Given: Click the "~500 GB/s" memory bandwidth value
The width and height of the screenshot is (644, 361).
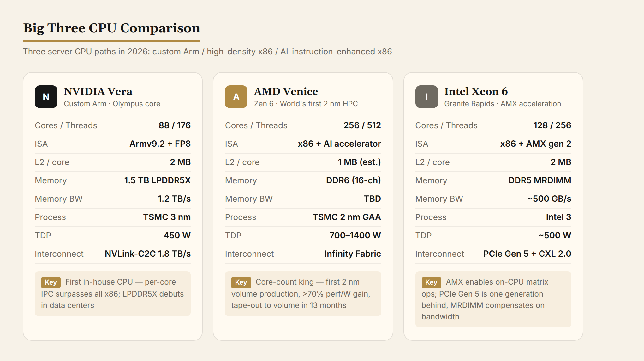Looking at the screenshot, I should point(549,199).
